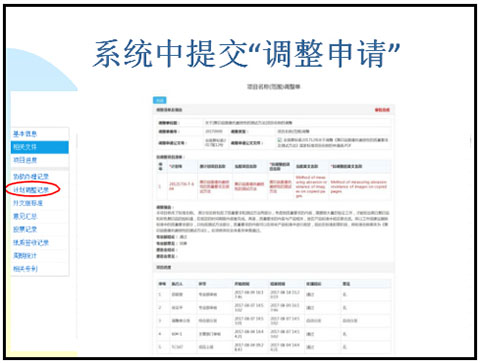Viewport: 480px width, 363px height.
Task: Click the attachment file icon in the adjustment form
Action: [x=280, y=140]
